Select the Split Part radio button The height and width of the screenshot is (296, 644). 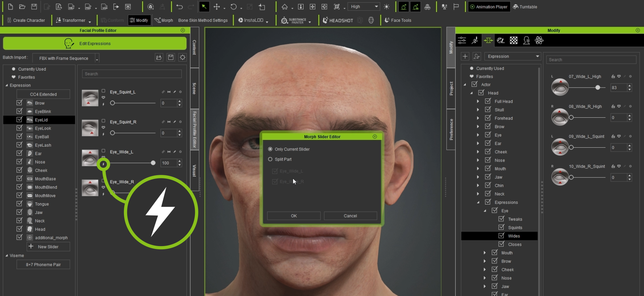270,159
